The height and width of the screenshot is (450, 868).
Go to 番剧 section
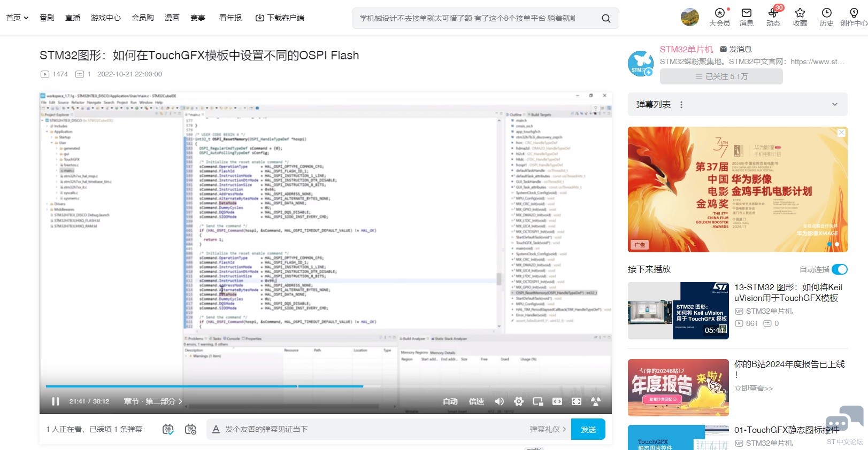pos(47,18)
